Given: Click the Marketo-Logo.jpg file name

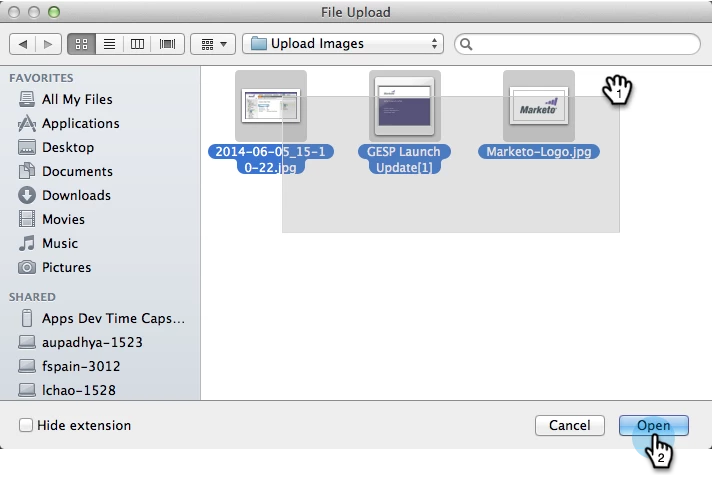Looking at the screenshot, I should point(539,151).
